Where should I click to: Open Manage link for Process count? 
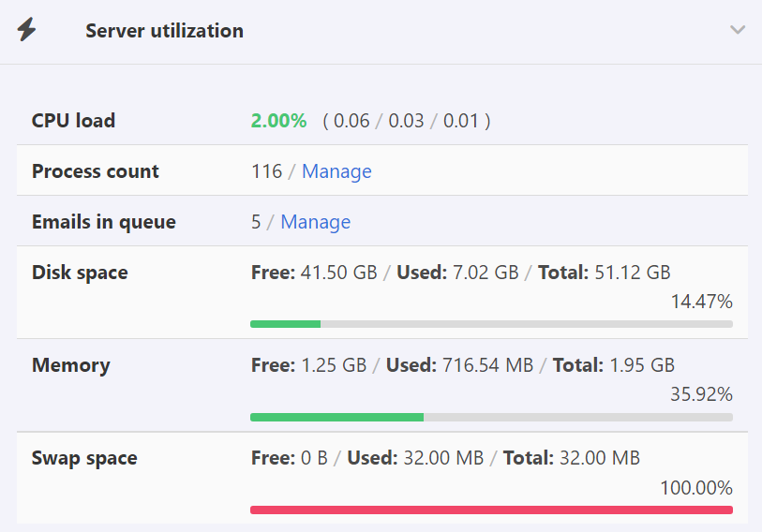click(336, 171)
